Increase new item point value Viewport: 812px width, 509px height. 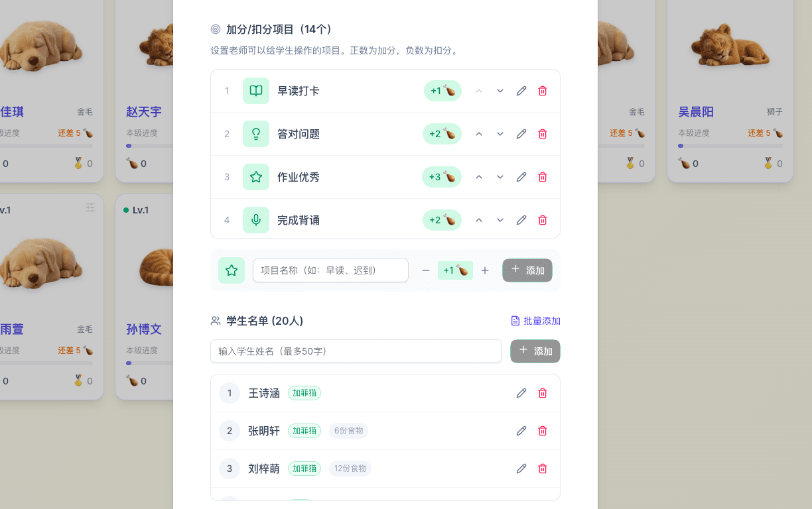[485, 270]
